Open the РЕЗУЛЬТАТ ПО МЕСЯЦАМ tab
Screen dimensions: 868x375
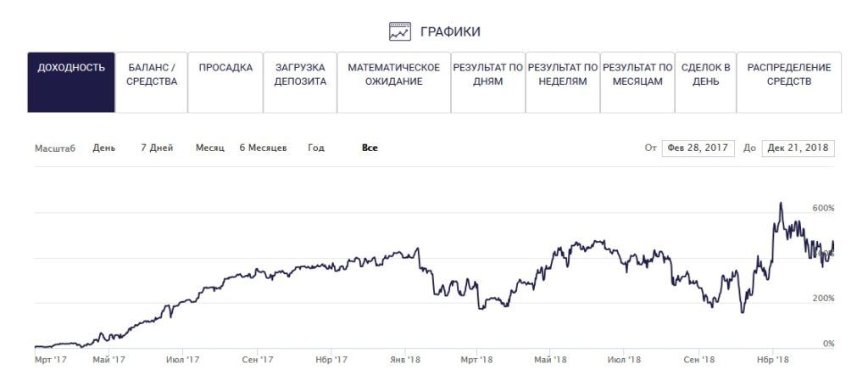coord(637,82)
